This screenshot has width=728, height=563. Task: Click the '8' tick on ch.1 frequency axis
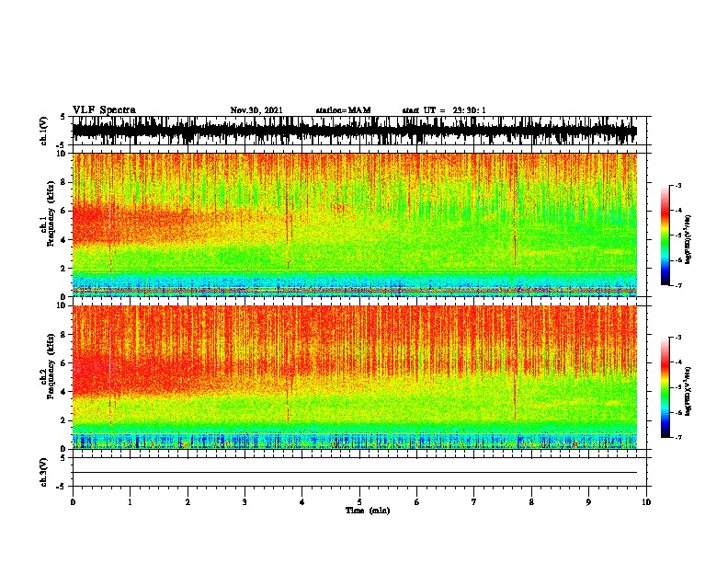[64, 182]
